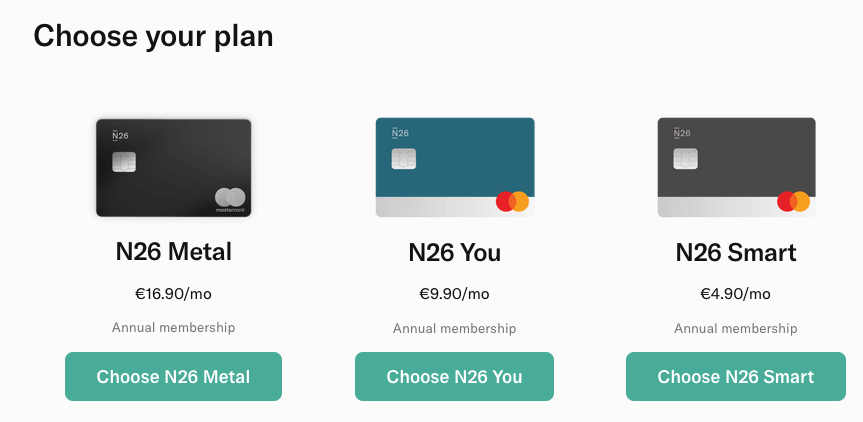Viewport: 863px width, 422px height.
Task: Click the N26 Smart plan title
Action: point(736,253)
